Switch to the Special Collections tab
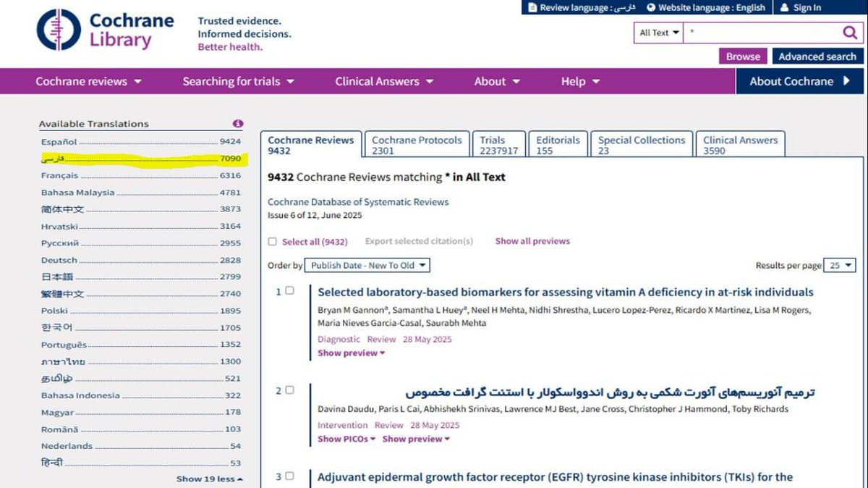This screenshot has height=488, width=868. point(642,145)
